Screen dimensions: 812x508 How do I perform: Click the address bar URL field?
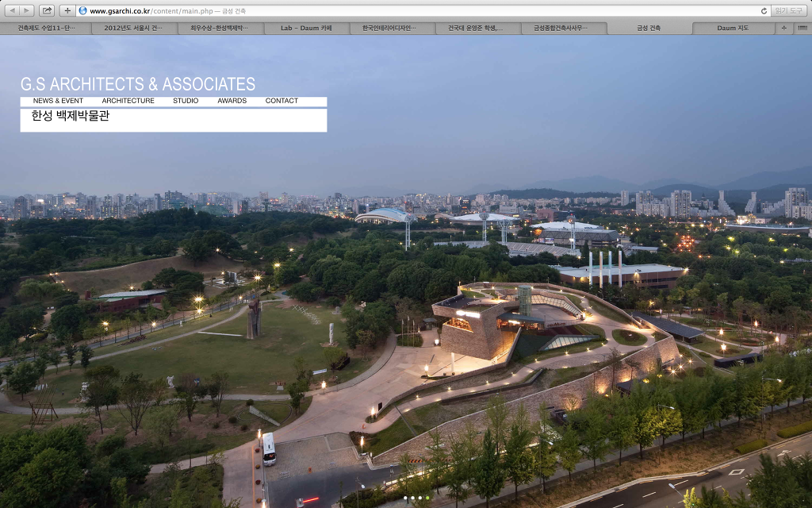[422, 10]
